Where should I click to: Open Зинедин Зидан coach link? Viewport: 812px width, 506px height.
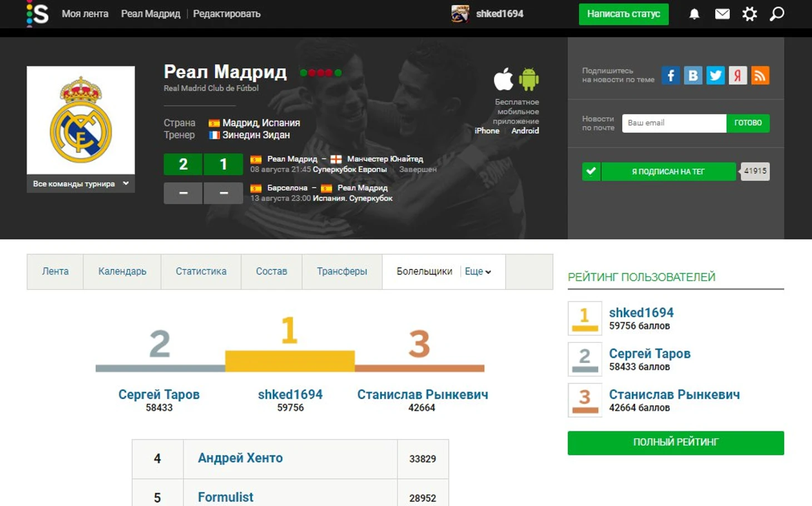[256, 135]
